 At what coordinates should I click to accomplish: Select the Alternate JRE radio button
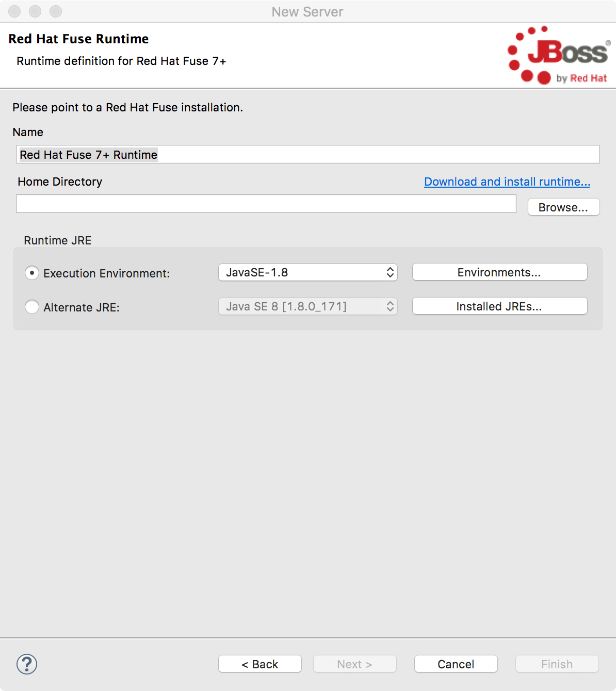[31, 307]
